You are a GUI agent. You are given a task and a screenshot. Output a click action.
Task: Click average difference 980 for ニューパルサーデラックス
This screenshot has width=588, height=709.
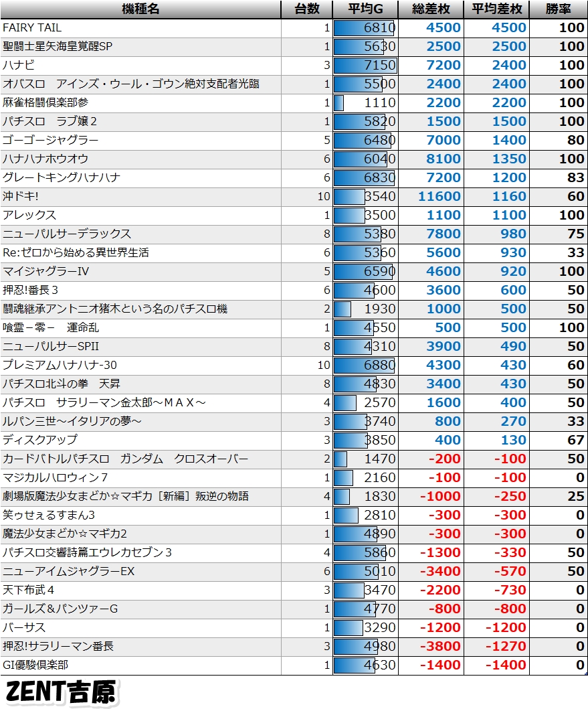pos(514,234)
